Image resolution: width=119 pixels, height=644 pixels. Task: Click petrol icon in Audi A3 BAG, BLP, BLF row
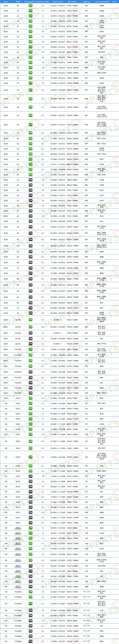coord(30,42)
